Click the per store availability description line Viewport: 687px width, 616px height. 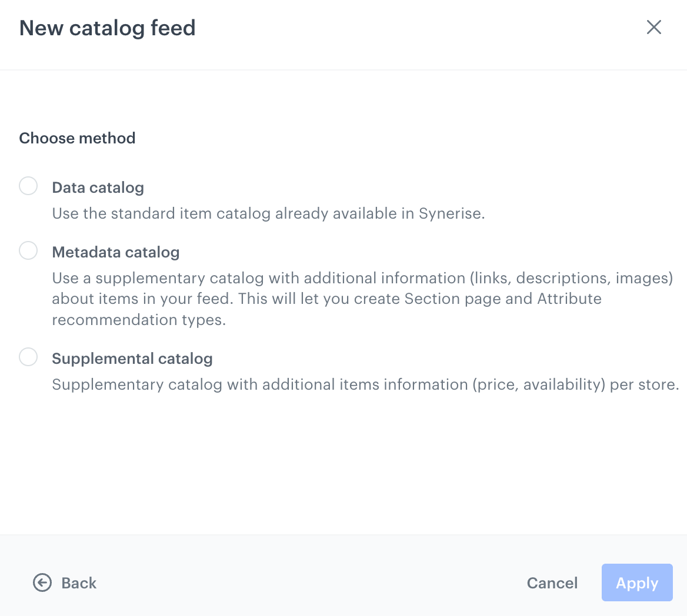point(365,384)
